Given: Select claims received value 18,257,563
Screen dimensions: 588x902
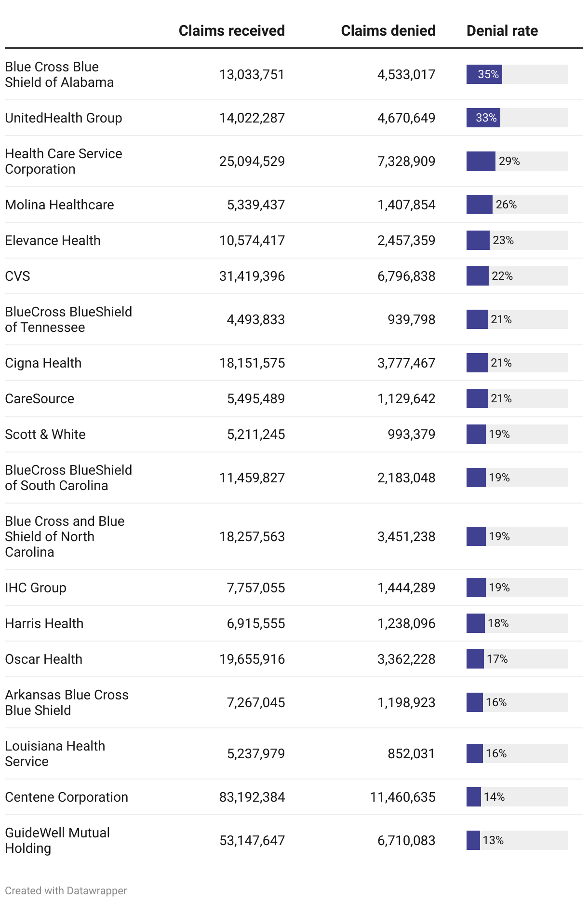Looking at the screenshot, I should [252, 536].
